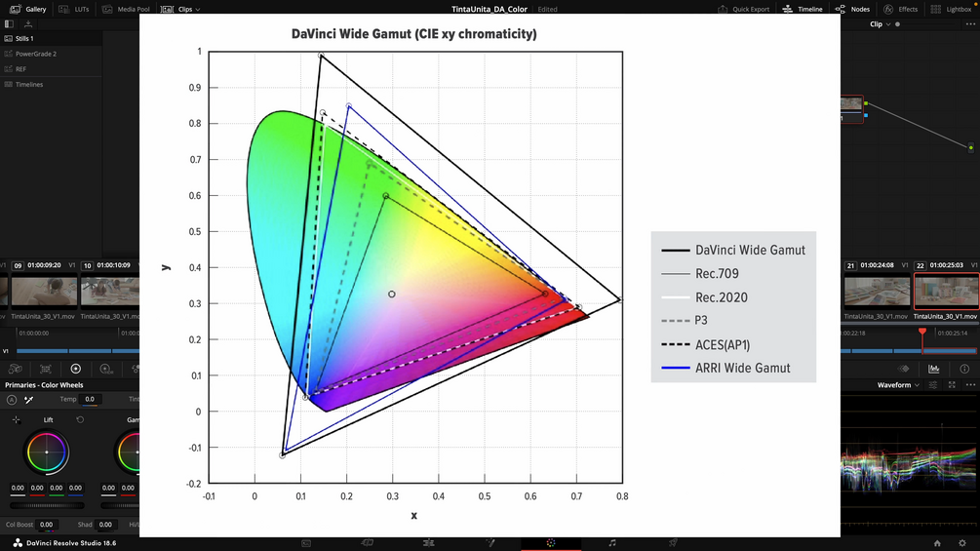Click the Lift red value field
Viewport: 980px width, 551px height.
37,488
